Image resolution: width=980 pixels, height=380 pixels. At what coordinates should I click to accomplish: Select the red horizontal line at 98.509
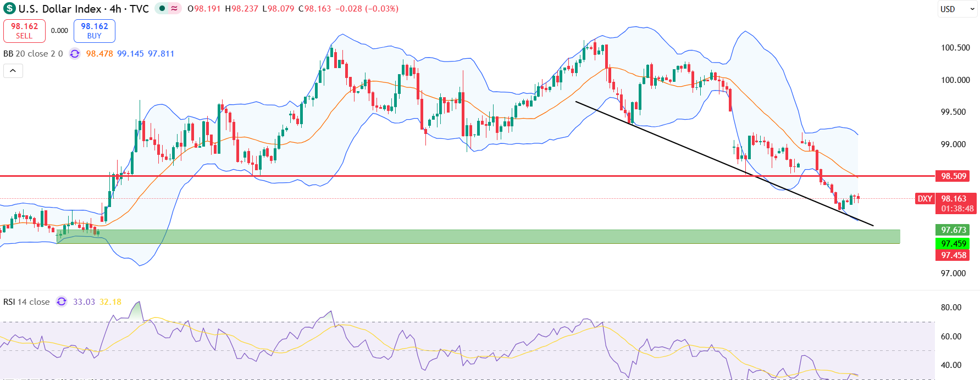(x=440, y=176)
